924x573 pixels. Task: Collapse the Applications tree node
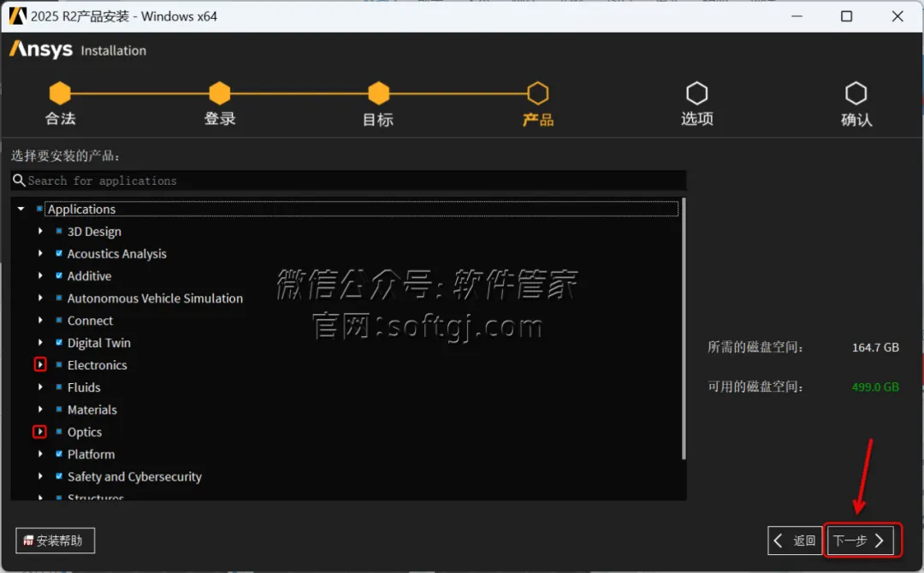tap(21, 209)
